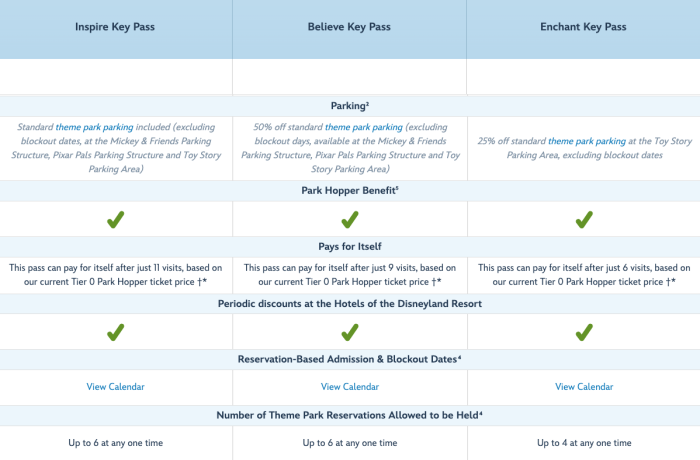Image resolution: width=700 pixels, height=460 pixels.
Task: Open View Calendar for Inspire Key Pass
Action: pos(116,386)
